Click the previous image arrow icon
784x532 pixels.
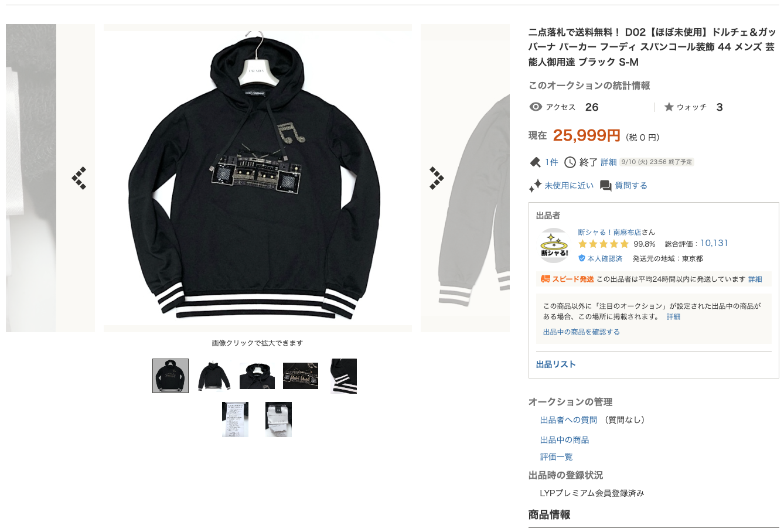pyautogui.click(x=79, y=178)
